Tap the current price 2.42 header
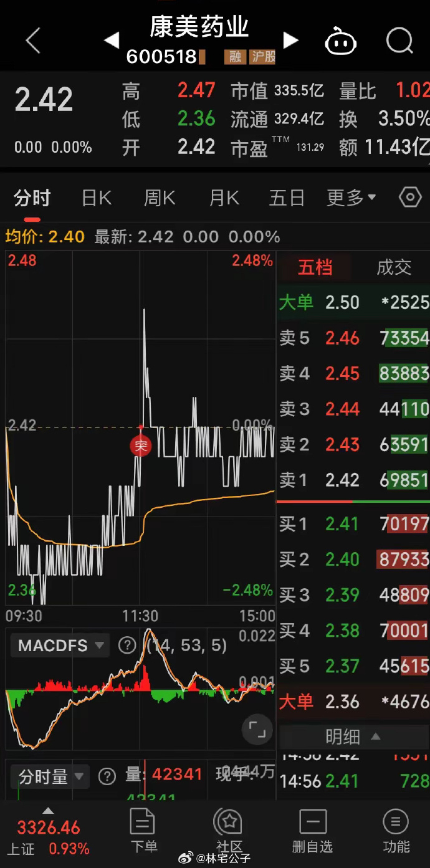 pyautogui.click(x=44, y=100)
